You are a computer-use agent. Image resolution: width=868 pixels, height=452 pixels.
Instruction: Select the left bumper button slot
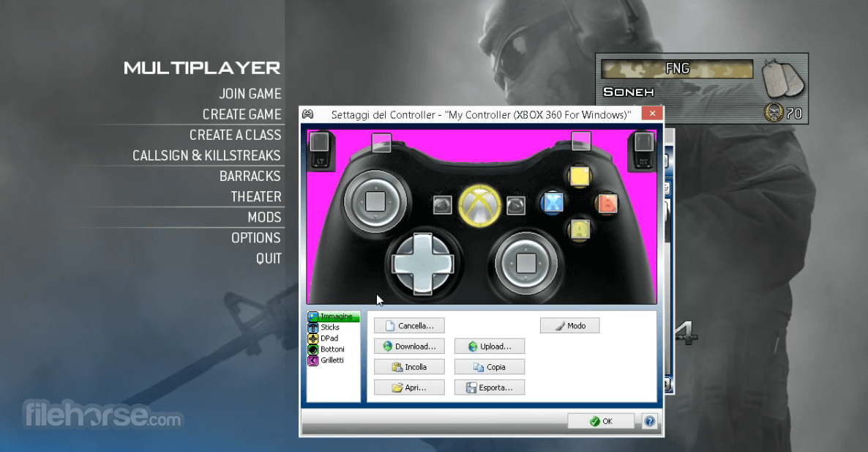[381, 142]
